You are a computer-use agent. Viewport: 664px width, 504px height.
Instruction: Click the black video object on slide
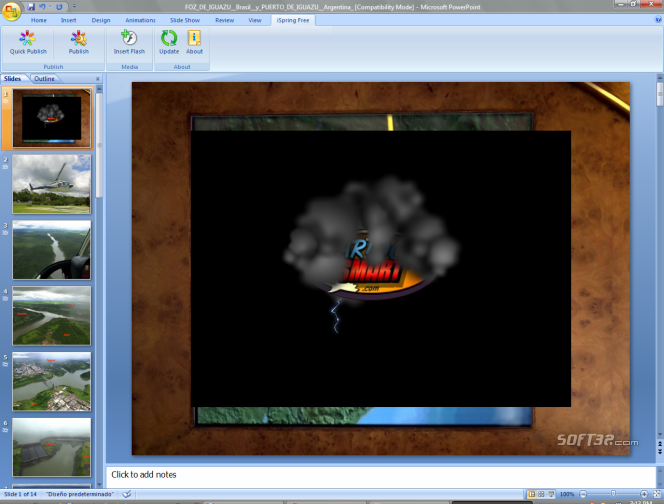point(381,269)
